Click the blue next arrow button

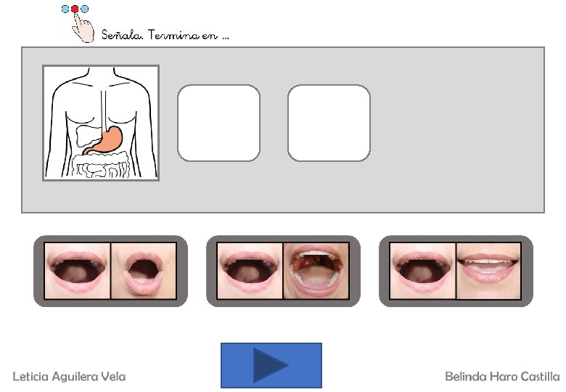[271, 365]
